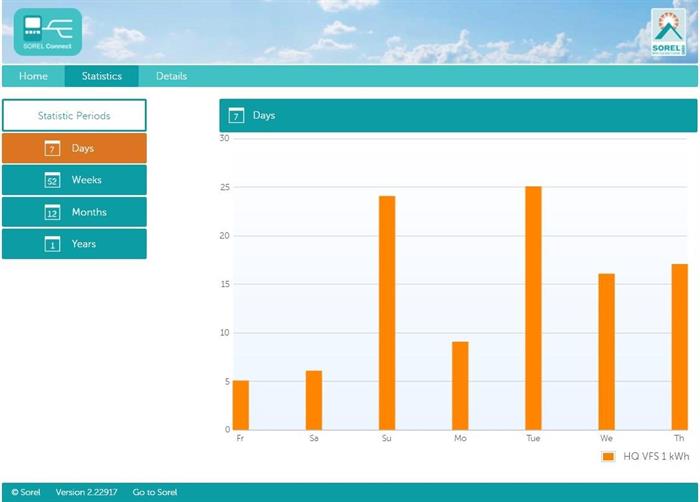Screen dimensions: 700x502
Task: Click the Statistic Periods header box
Action: tap(74, 116)
